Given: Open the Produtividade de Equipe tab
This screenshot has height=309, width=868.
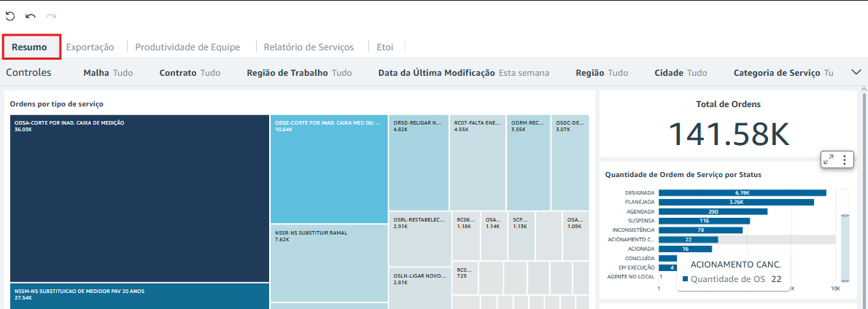Looking at the screenshot, I should 187,47.
